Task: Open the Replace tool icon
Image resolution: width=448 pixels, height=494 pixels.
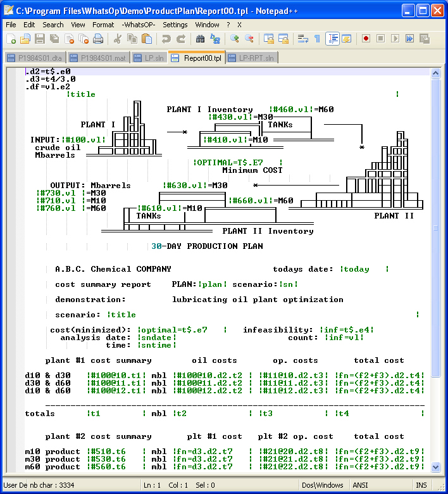Action: coord(215,39)
